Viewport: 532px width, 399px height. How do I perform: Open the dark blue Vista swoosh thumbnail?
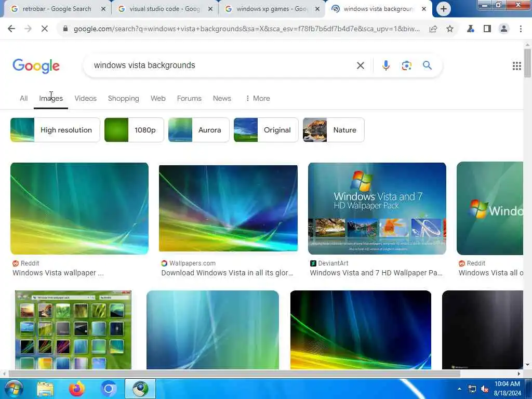(361, 330)
